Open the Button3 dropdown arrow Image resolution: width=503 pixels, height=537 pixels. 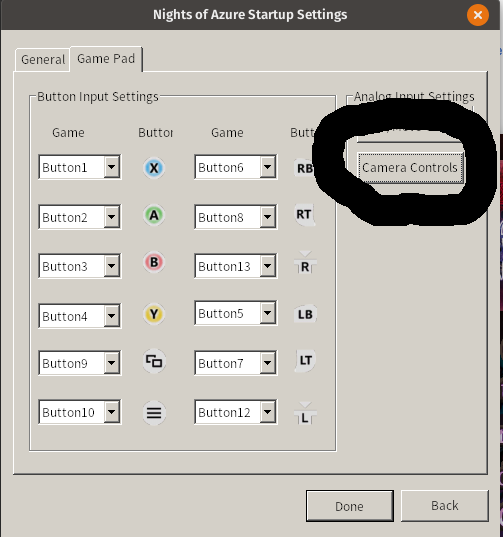coord(112,266)
